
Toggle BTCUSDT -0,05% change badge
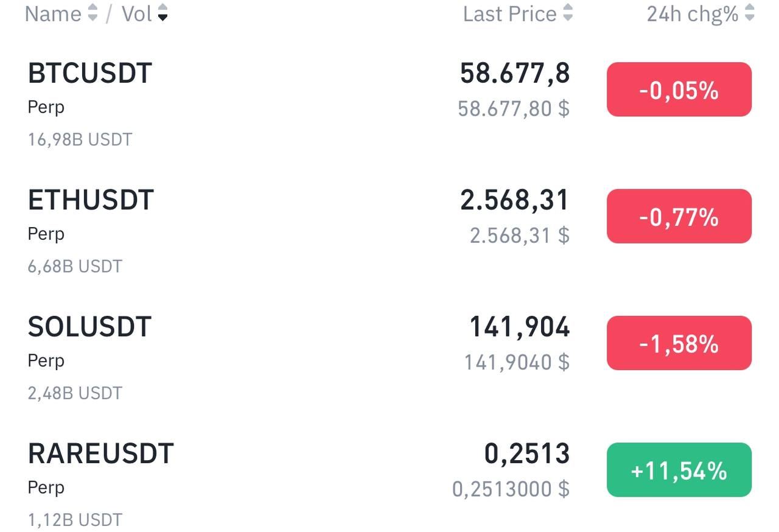tap(679, 89)
